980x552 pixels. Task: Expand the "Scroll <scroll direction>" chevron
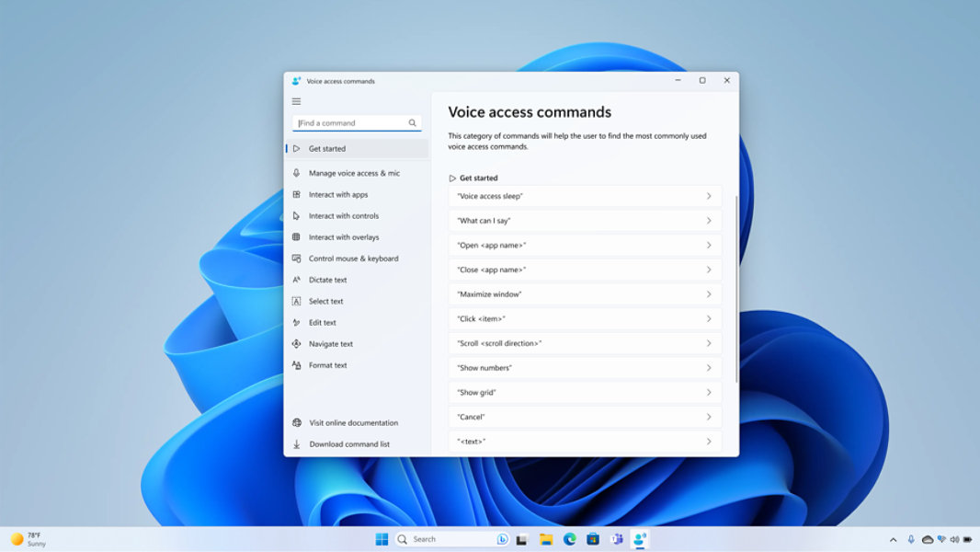(x=709, y=343)
